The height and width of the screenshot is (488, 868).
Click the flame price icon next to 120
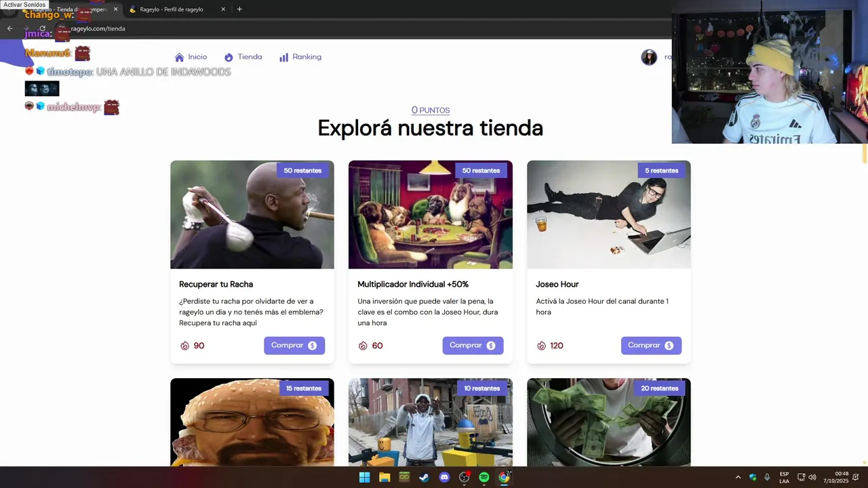tap(541, 346)
